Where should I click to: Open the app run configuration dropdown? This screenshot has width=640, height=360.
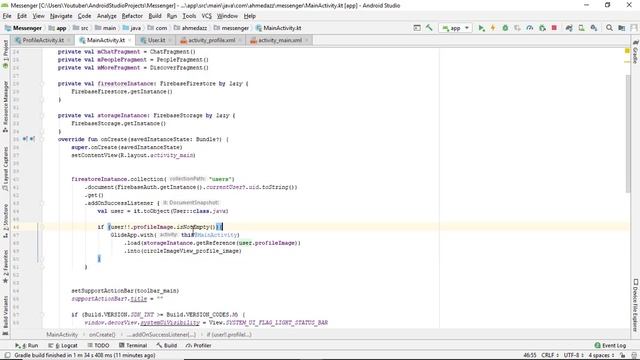coord(456,28)
